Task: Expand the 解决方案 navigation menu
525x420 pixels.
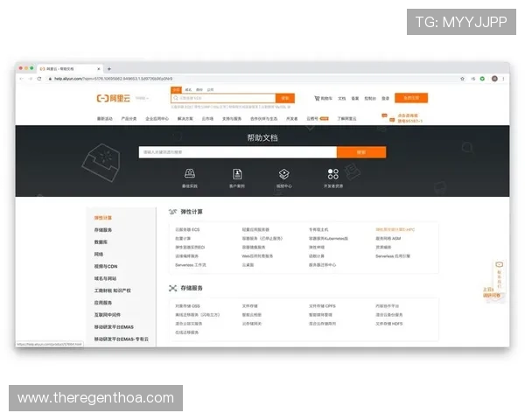Action: (185, 118)
